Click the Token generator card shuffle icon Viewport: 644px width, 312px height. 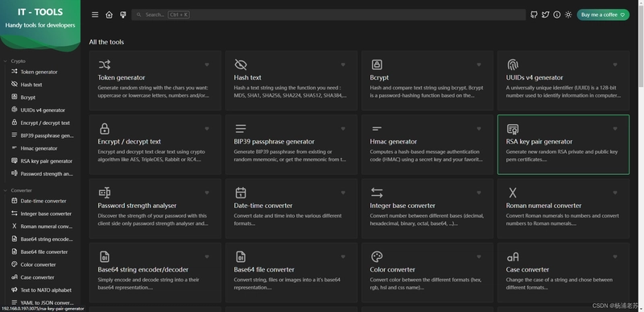tap(105, 64)
